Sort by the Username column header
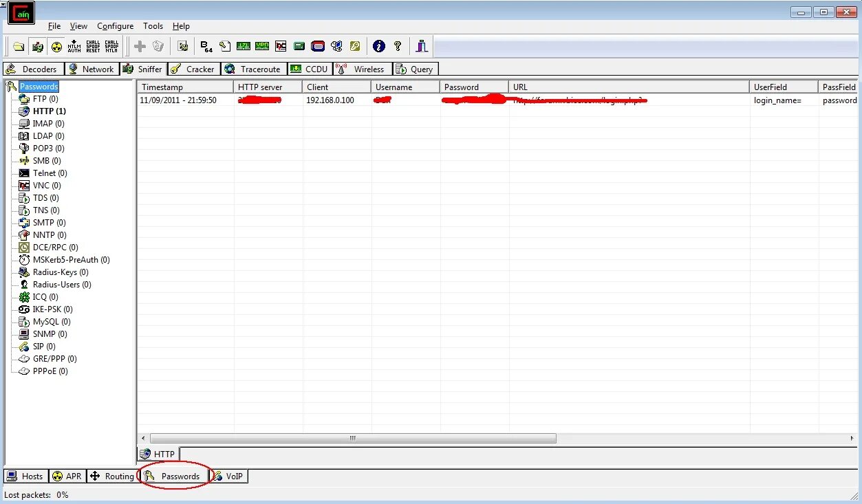The height and width of the screenshot is (504, 862). pyautogui.click(x=406, y=87)
